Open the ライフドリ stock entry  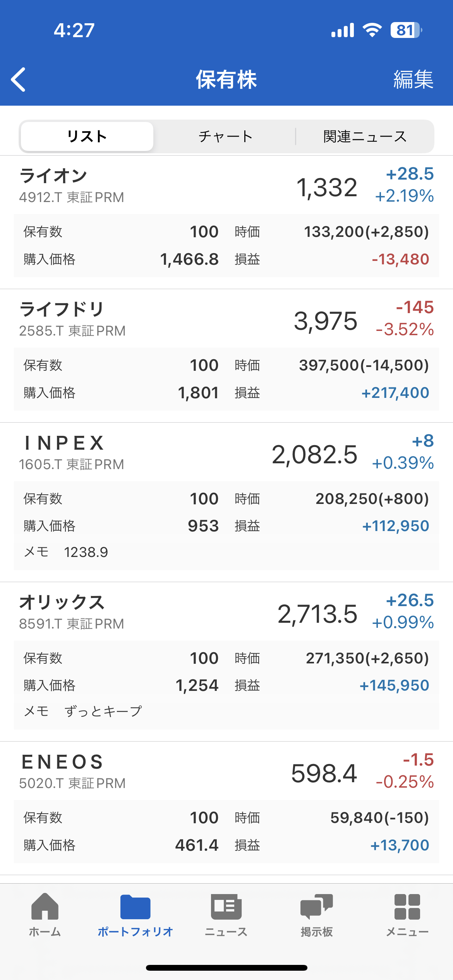coord(226,356)
